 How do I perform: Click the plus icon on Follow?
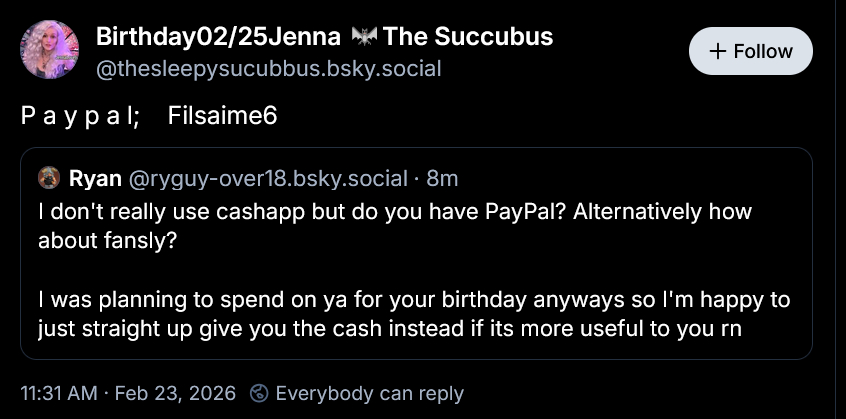coord(718,51)
